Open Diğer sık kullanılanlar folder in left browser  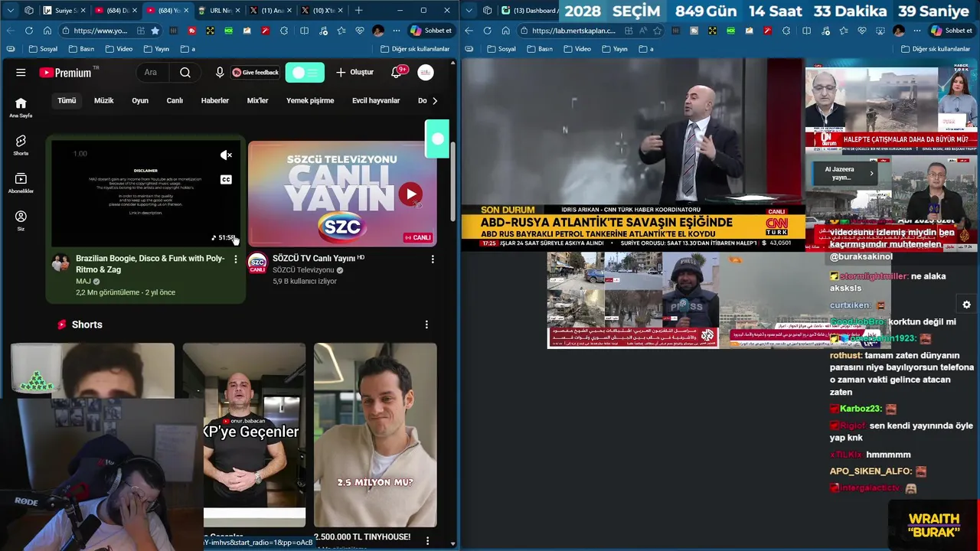click(414, 49)
